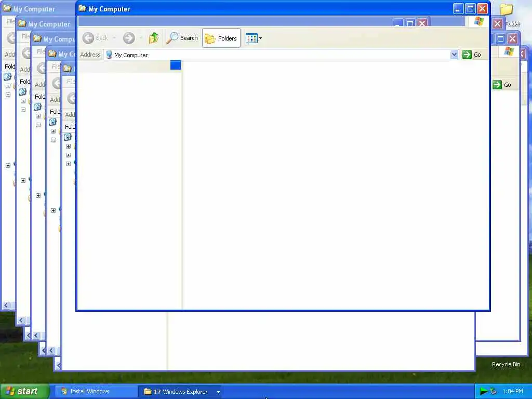
Task: Expand the Address bar dropdown arrow
Action: (454, 55)
